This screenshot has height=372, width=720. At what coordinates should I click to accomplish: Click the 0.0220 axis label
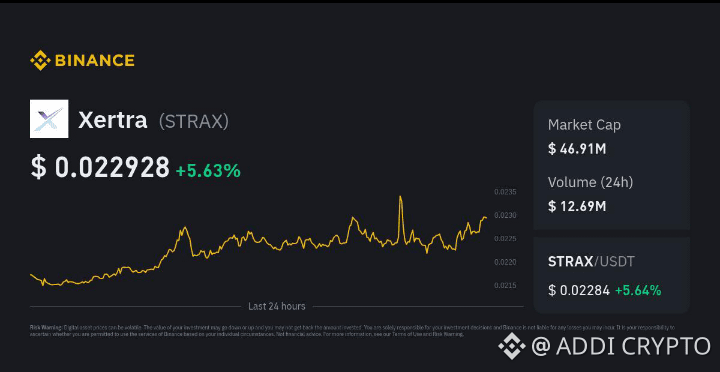coord(505,262)
